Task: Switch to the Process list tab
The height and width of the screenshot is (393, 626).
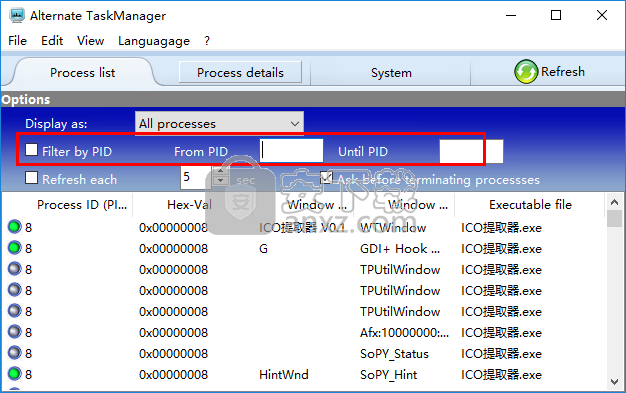Action: pyautogui.click(x=83, y=73)
